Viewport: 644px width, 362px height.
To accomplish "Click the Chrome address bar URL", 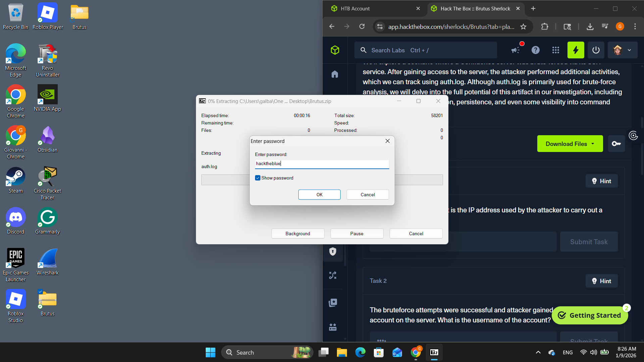I will point(451,27).
